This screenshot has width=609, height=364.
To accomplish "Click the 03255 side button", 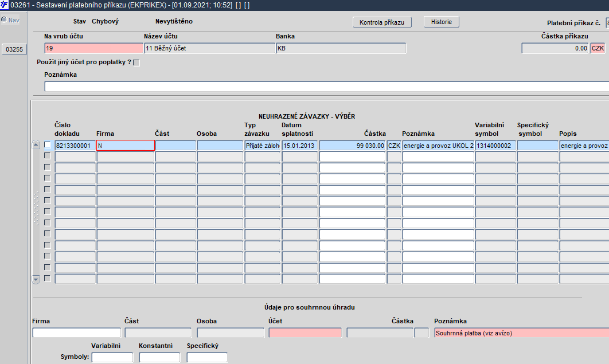I will pos(14,49).
